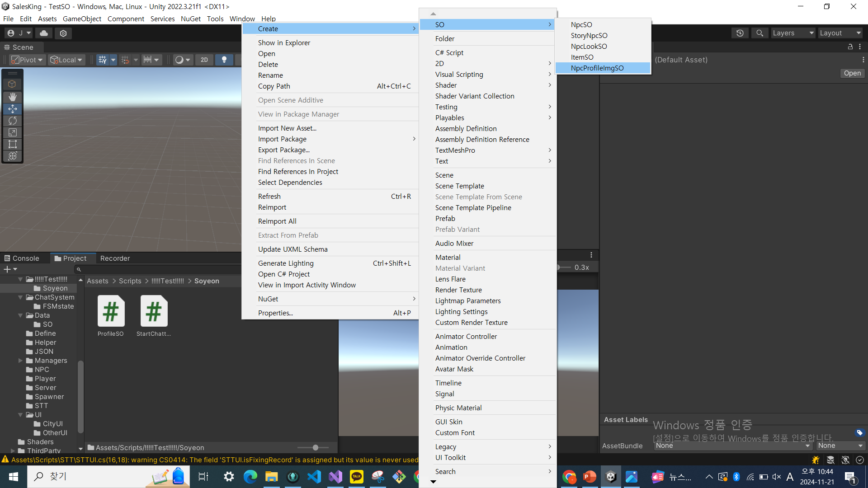The height and width of the screenshot is (488, 868).
Task: Open Visual Studio Code from taskbar
Action: click(x=314, y=476)
